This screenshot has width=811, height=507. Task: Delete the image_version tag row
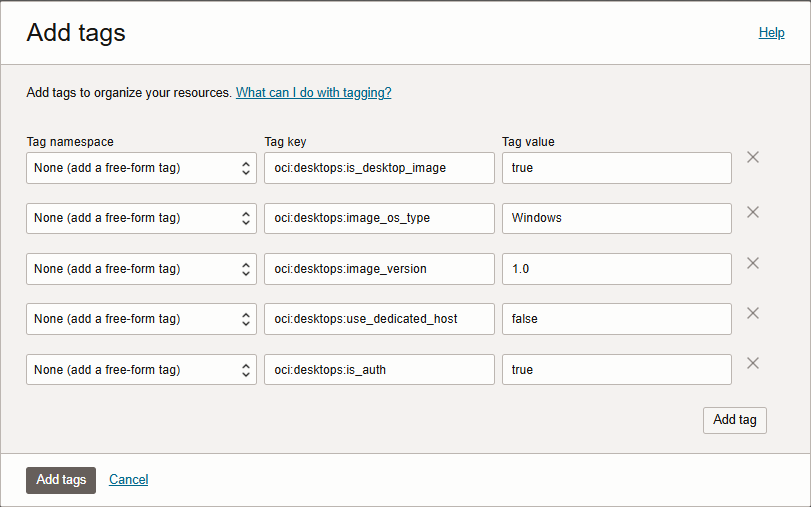click(753, 263)
